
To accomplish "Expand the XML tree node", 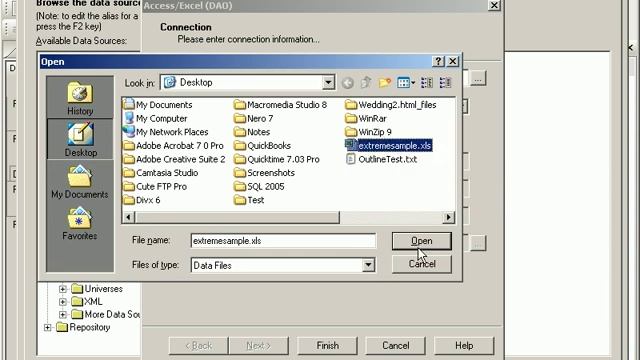I will click(x=62, y=302).
